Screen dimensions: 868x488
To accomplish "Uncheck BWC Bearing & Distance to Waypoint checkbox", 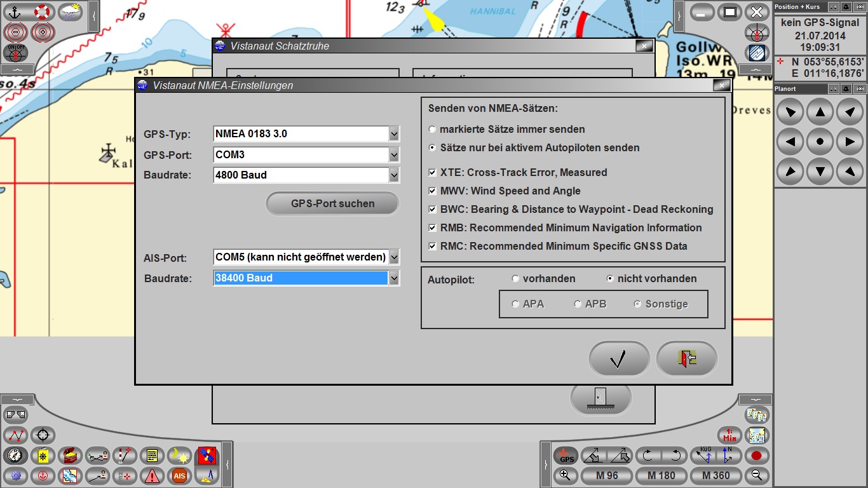I will coord(433,209).
